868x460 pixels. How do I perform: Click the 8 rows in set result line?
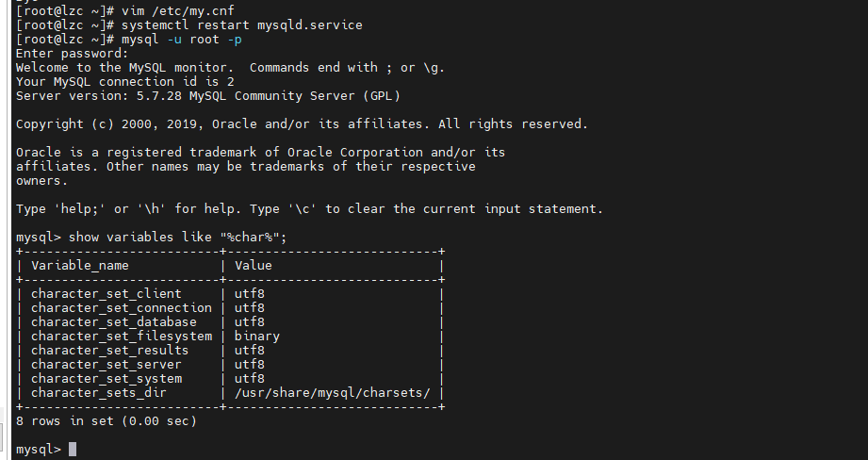(x=106, y=421)
